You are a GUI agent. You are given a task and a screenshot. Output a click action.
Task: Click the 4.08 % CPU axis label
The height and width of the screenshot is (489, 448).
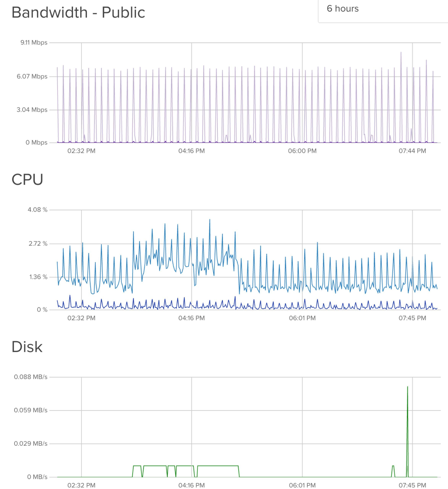click(x=38, y=210)
